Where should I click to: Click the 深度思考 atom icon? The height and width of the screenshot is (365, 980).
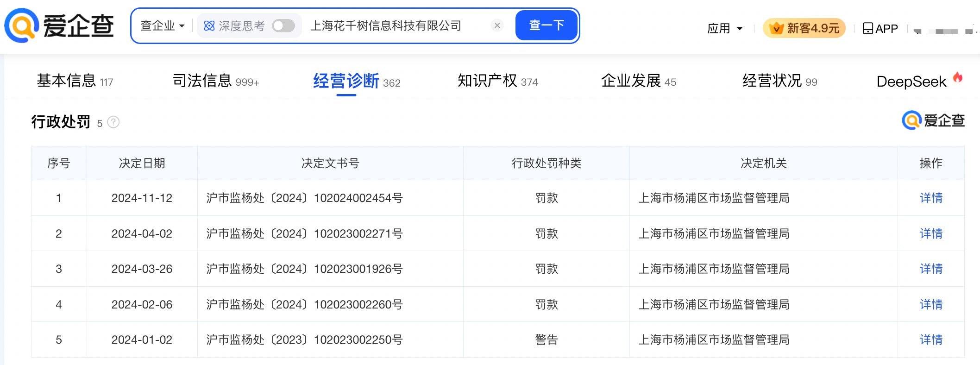pos(209,26)
